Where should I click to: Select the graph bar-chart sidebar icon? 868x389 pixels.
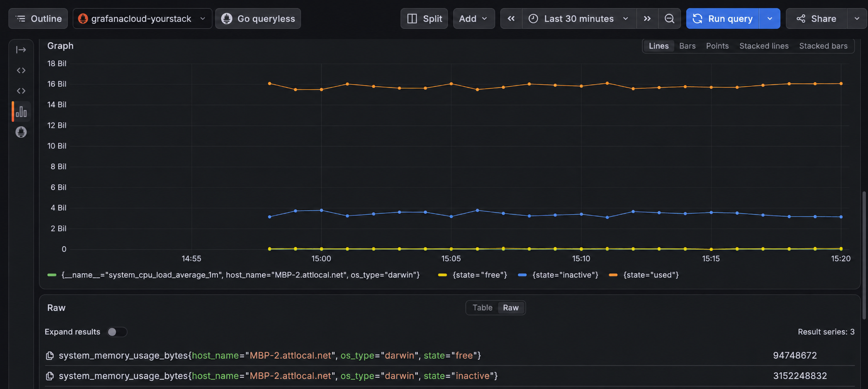pyautogui.click(x=21, y=111)
